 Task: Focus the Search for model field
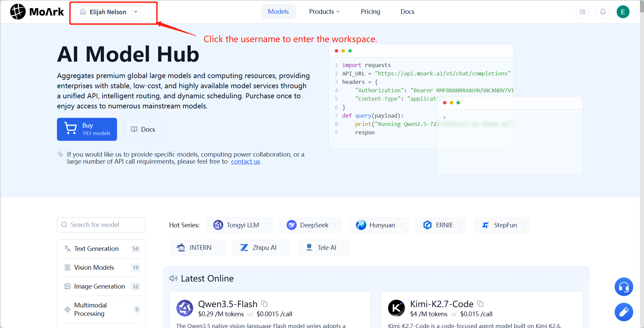[x=101, y=225]
